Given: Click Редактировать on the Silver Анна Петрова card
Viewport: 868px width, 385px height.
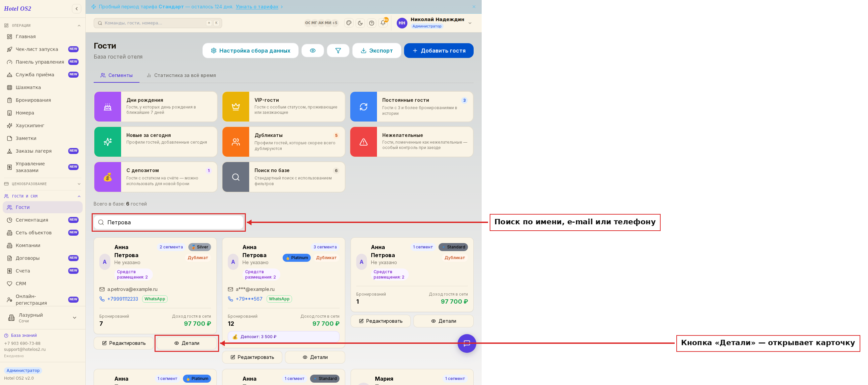Looking at the screenshot, I should click(124, 343).
